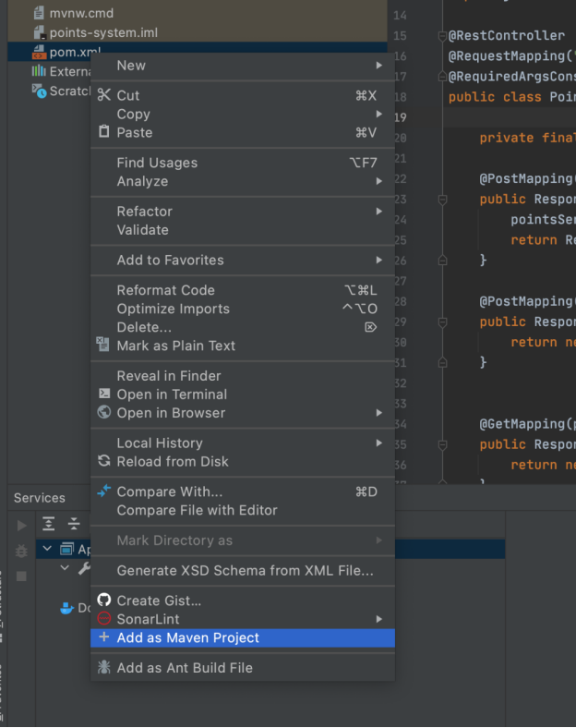Click the application window icon in Services tree

tap(66, 550)
